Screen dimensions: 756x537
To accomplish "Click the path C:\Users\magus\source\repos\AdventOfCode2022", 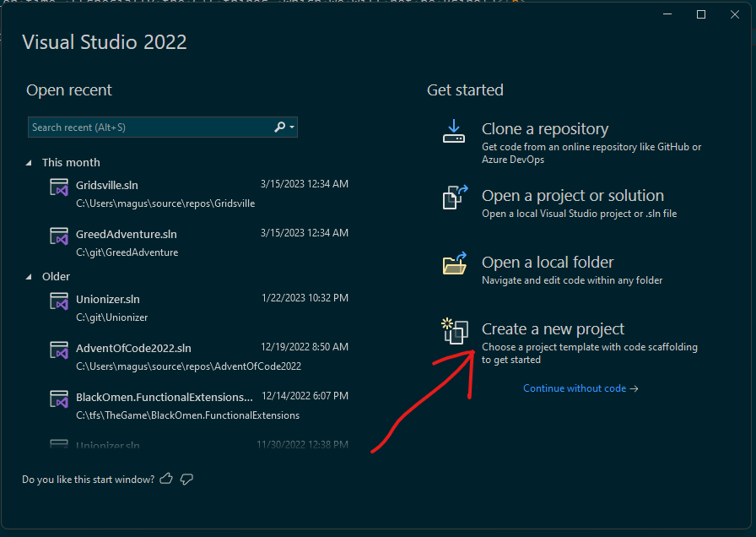I will tap(188, 366).
